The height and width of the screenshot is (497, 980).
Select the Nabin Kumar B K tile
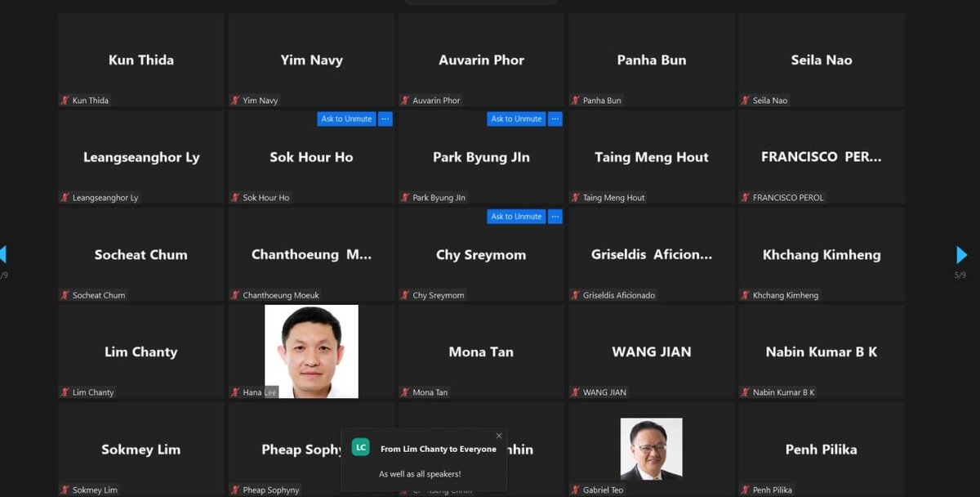click(822, 351)
